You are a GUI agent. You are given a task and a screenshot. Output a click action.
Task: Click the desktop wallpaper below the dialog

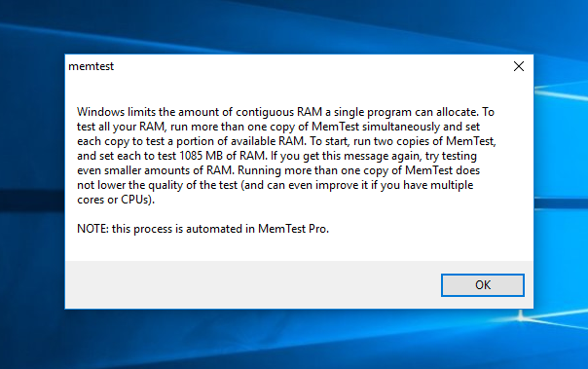pyautogui.click(x=294, y=340)
